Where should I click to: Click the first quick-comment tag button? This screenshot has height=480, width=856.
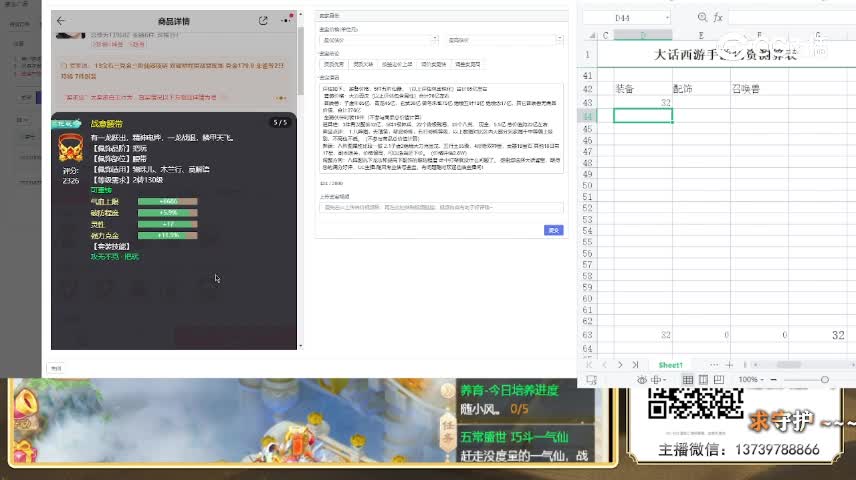(x=334, y=64)
